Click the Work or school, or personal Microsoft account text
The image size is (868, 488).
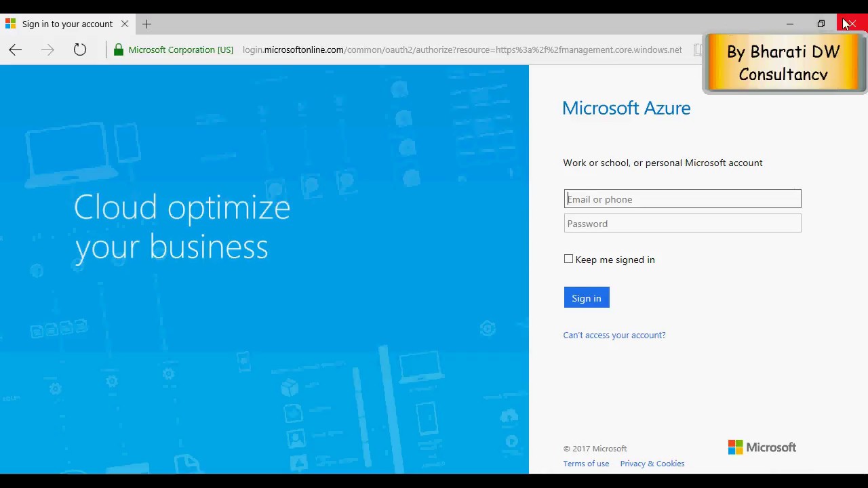click(663, 163)
